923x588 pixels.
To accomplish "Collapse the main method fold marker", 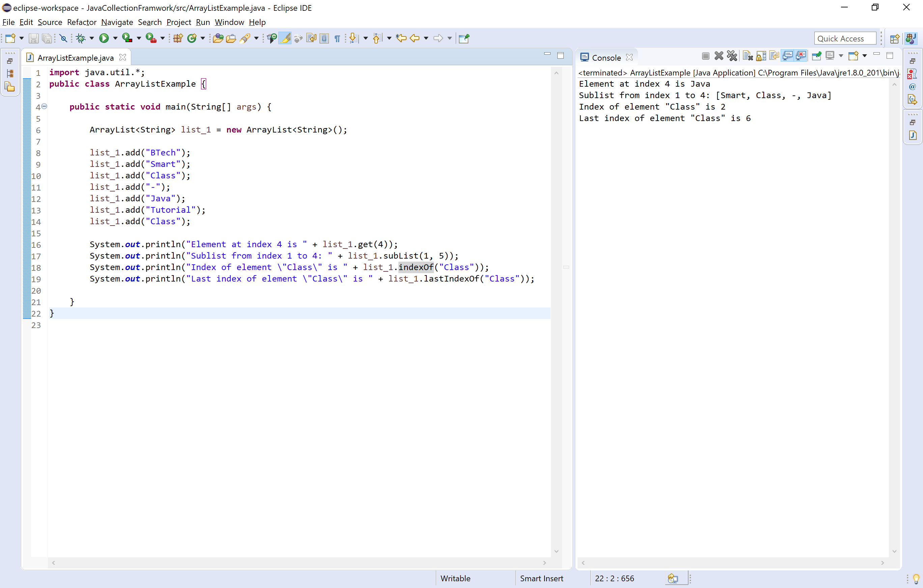I will 45,106.
